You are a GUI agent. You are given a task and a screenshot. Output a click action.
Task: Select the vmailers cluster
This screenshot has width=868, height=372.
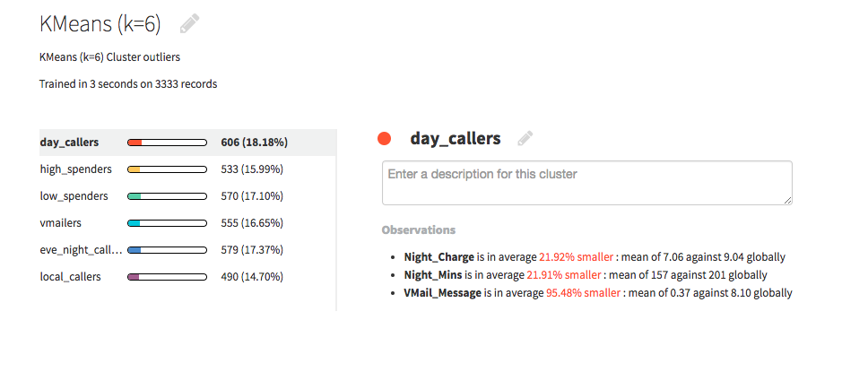(187, 223)
